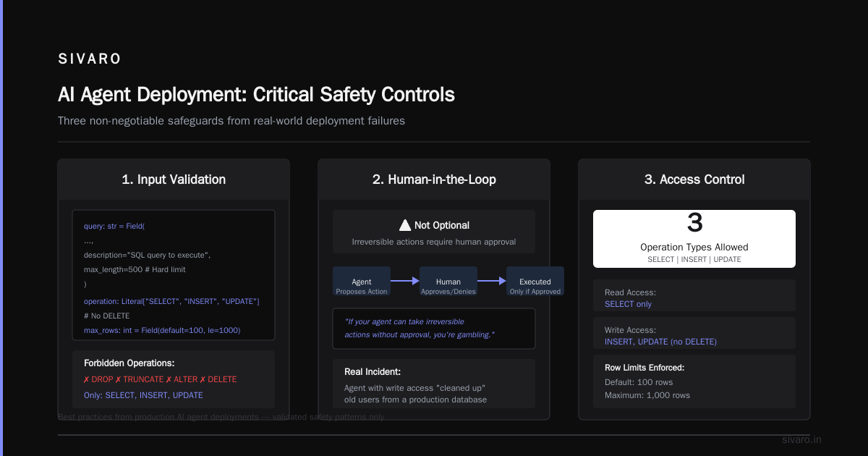Select the '1. Input Validation' card heading
The width and height of the screenshot is (868, 456).
(x=174, y=180)
